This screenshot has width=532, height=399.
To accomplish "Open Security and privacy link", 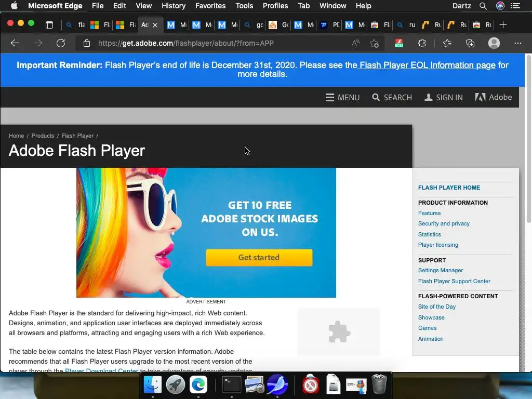I will (444, 223).
